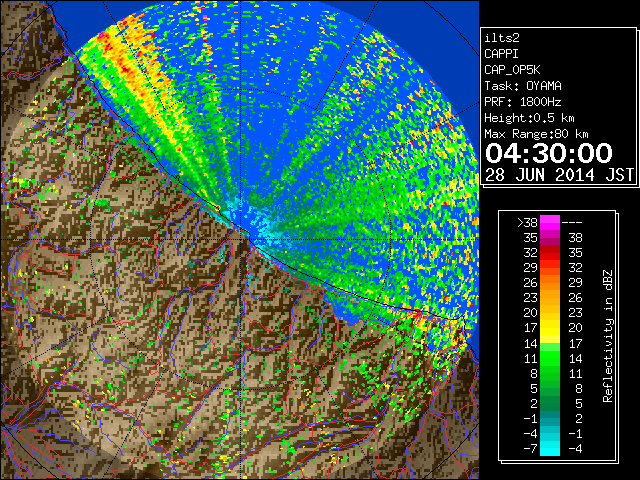Pick the orange 26–29 dBZ legend swatch
This screenshot has width=640, height=480.
[550, 282]
